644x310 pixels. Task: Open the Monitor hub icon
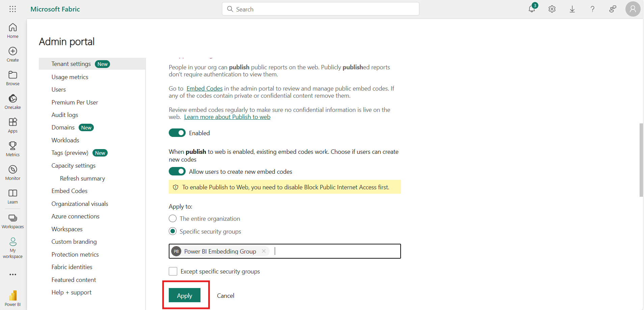pos(13,172)
